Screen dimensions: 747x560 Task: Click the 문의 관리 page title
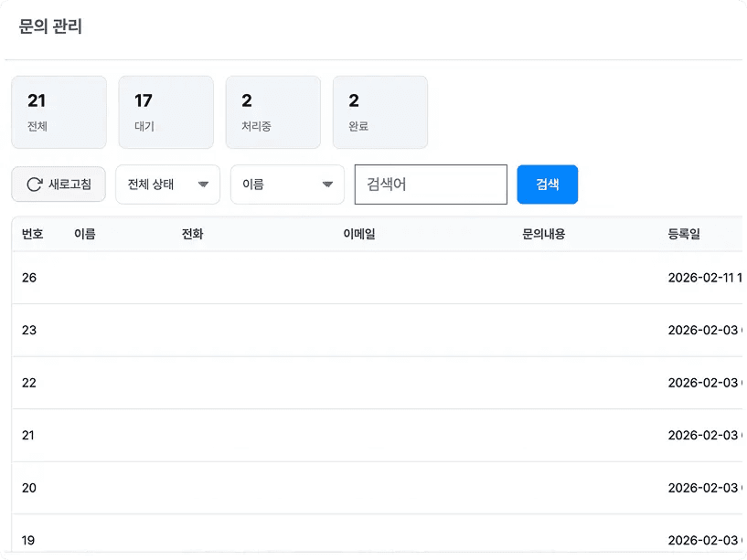click(x=50, y=26)
